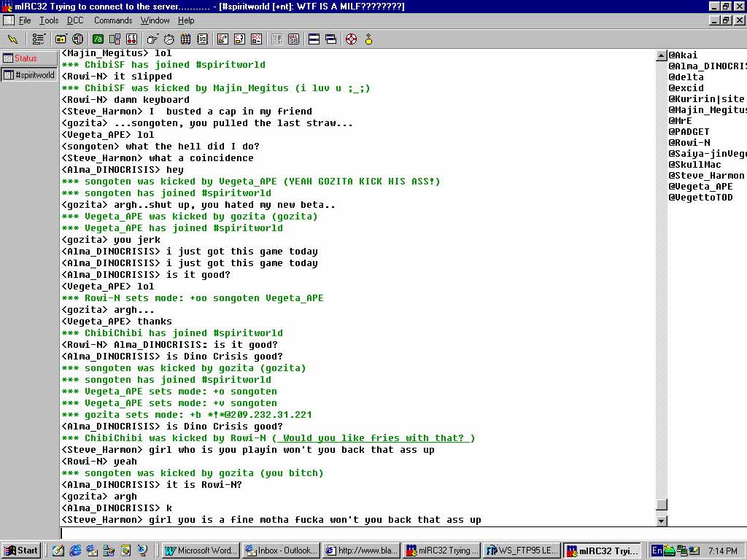Click the 'ChibiChibi has joined #spiritworld' line
This screenshot has width=747, height=560.
172,333
